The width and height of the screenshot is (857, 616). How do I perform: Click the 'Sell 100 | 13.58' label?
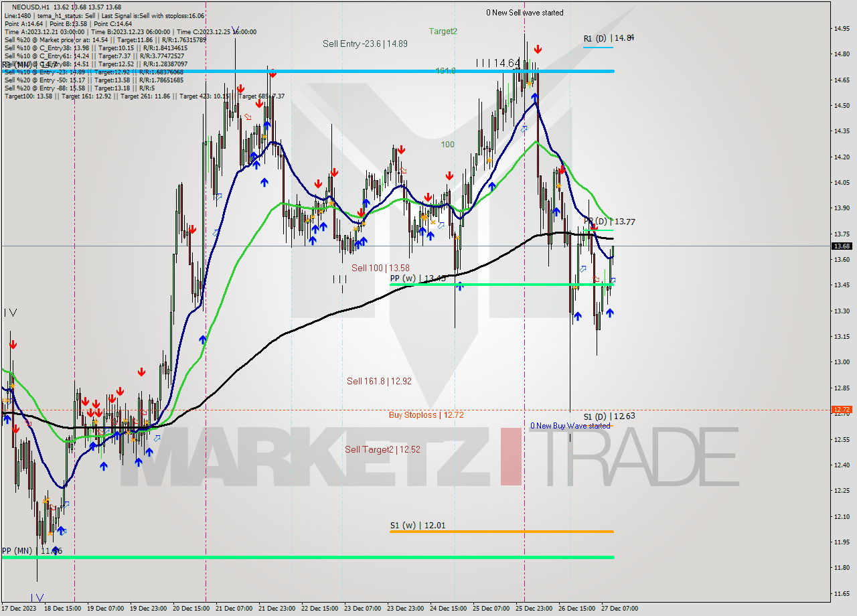point(380,268)
